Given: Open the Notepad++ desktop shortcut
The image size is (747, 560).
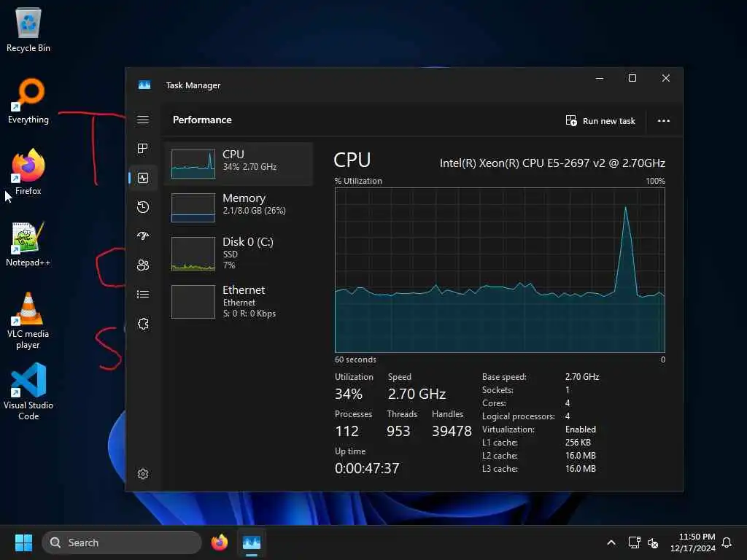Looking at the screenshot, I should coord(28,244).
